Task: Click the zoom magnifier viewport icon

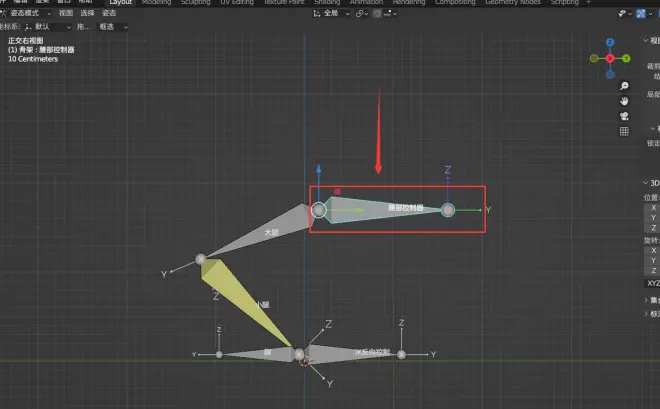Action: 624,86
